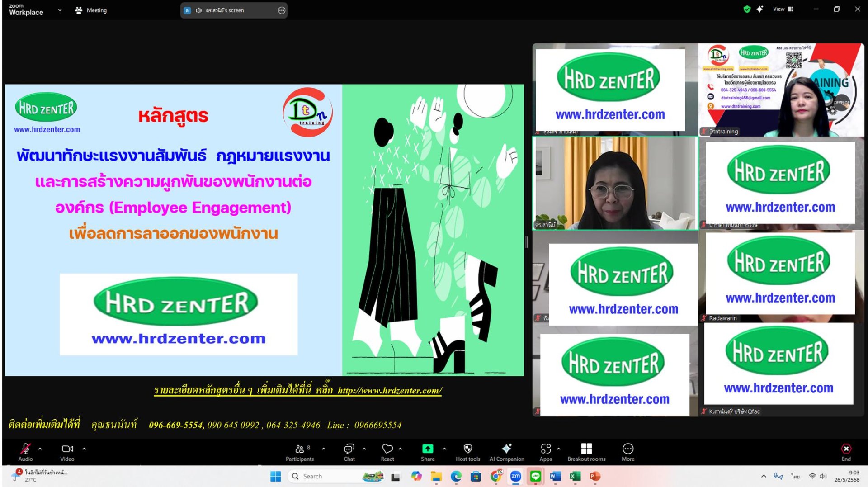Open the Zoom Apps menu
868x487 pixels.
coord(546,452)
